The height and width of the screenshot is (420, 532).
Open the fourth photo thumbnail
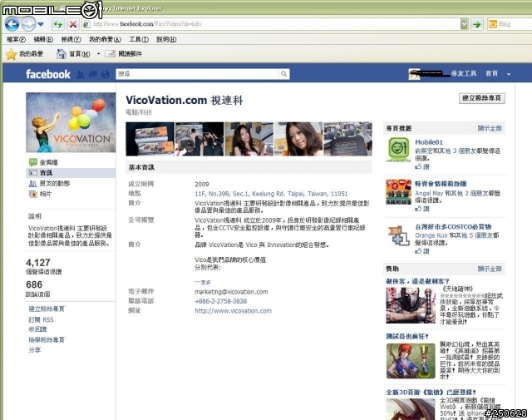coord(298,139)
